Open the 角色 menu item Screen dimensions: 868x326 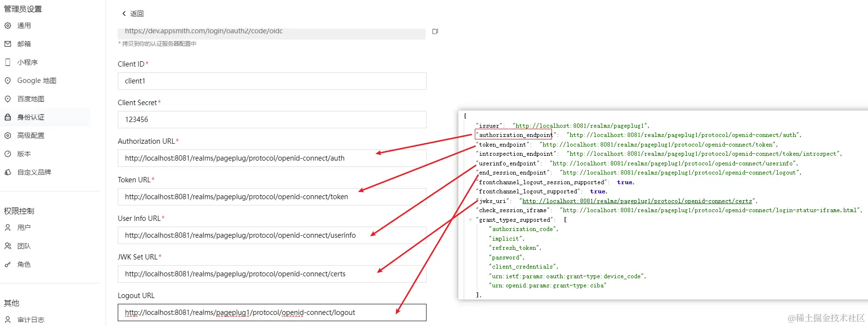coord(24,264)
